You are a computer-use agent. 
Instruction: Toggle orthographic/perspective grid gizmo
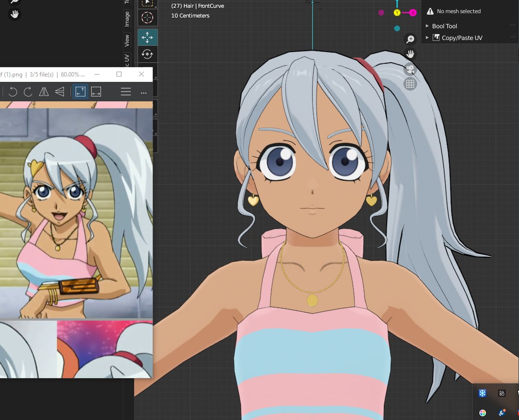click(x=410, y=84)
